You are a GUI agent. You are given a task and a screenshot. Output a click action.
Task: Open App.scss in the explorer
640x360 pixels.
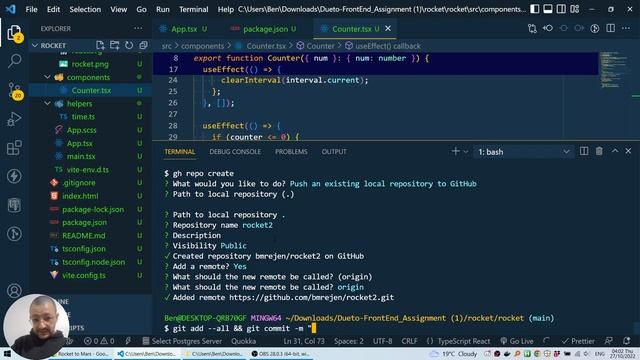click(81, 130)
